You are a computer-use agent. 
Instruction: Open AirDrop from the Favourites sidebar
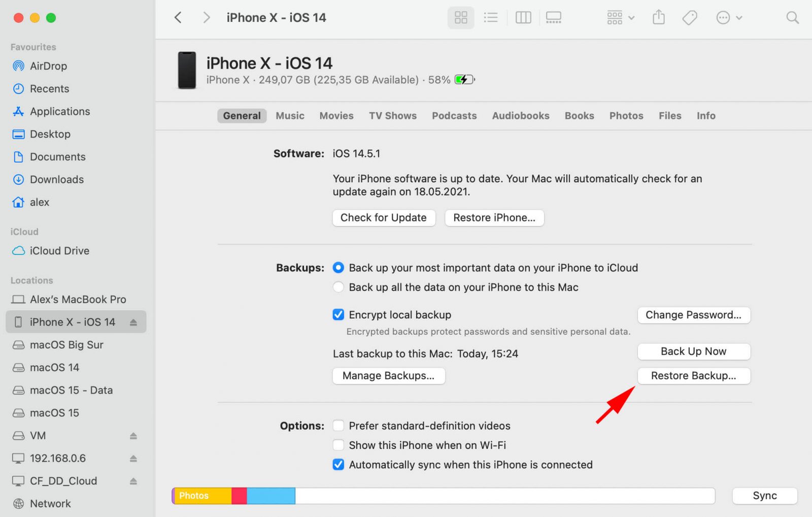click(48, 66)
